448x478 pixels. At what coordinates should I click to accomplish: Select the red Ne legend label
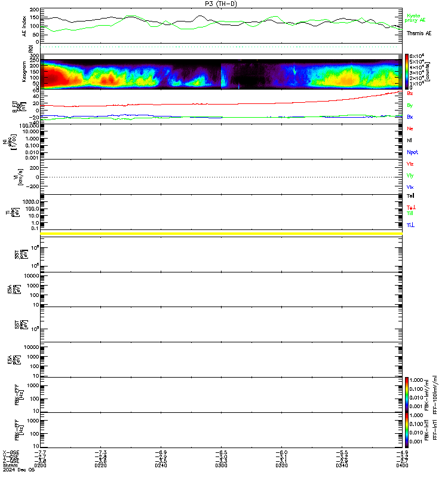tap(410, 128)
